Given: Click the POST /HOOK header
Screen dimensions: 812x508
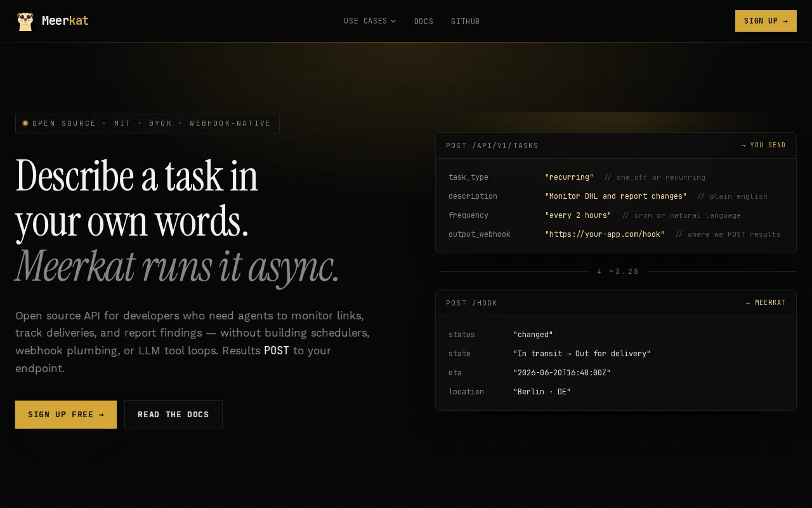Looking at the screenshot, I should tap(471, 303).
